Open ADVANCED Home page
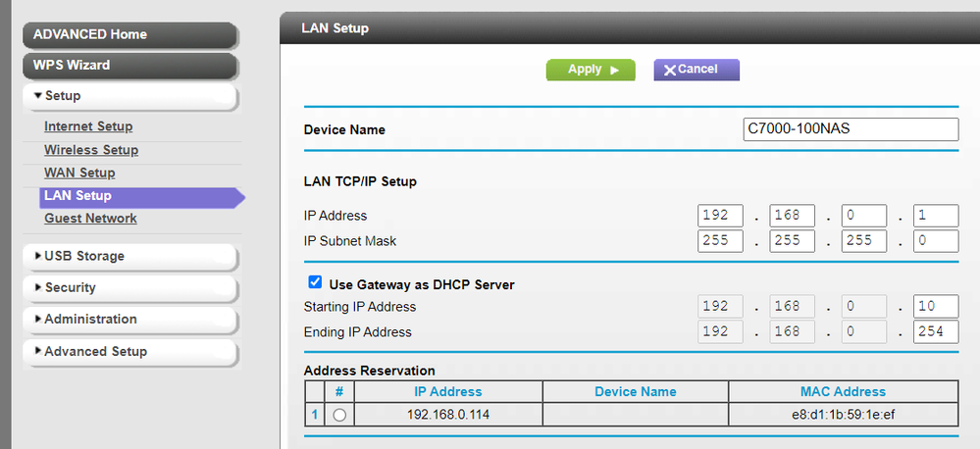The width and height of the screenshot is (980, 449). click(129, 34)
